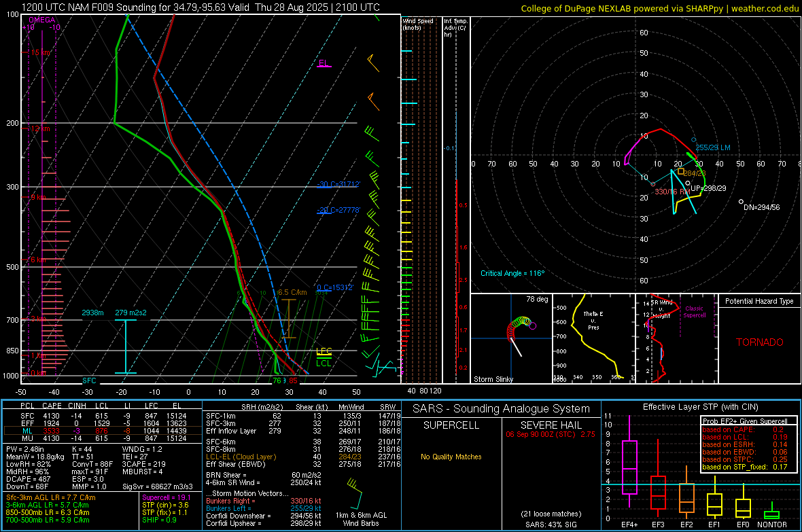Click the SR Wind v. Height panel label
The height and width of the screenshot is (532, 802).
(662, 309)
